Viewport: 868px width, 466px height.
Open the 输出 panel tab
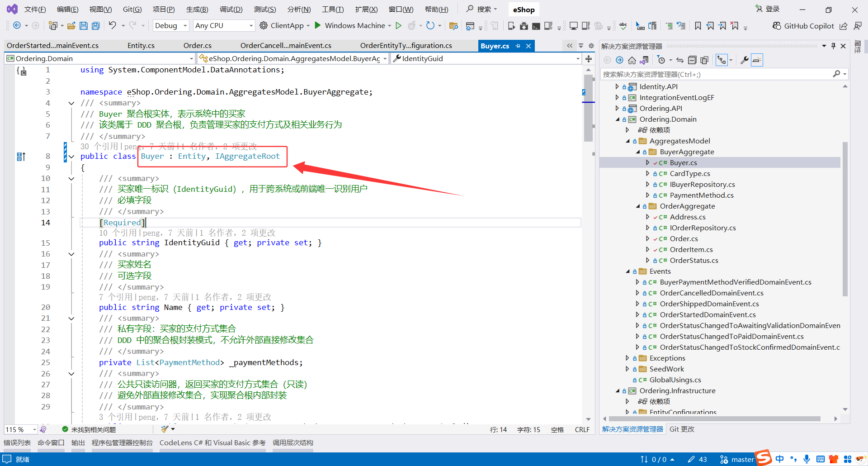point(78,443)
